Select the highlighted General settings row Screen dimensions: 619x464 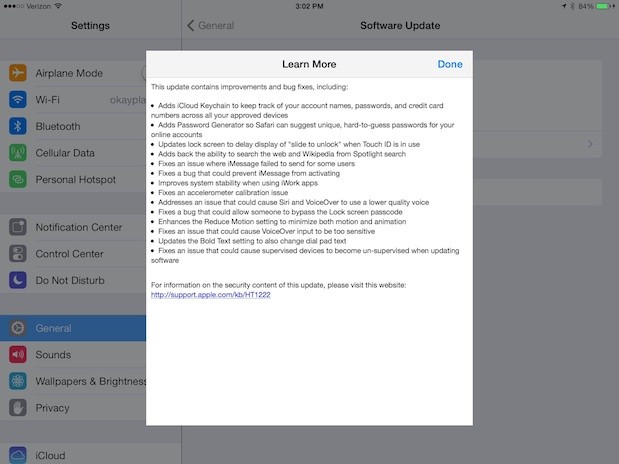75,328
